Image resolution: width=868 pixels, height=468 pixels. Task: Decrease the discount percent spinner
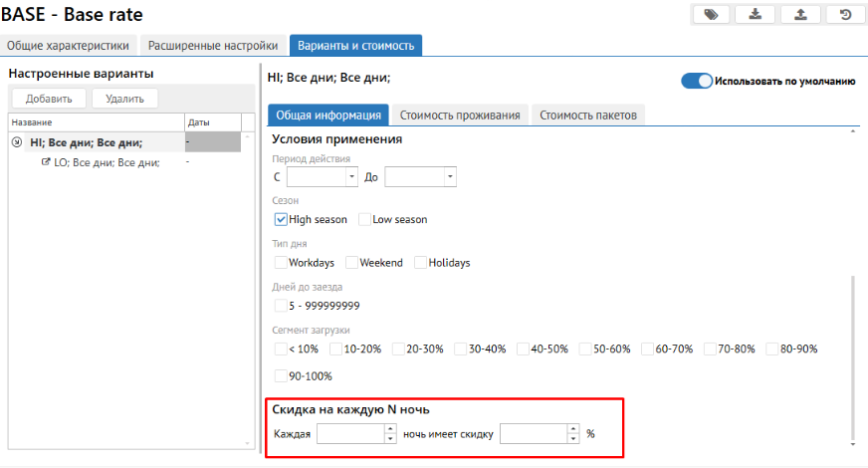(573, 438)
